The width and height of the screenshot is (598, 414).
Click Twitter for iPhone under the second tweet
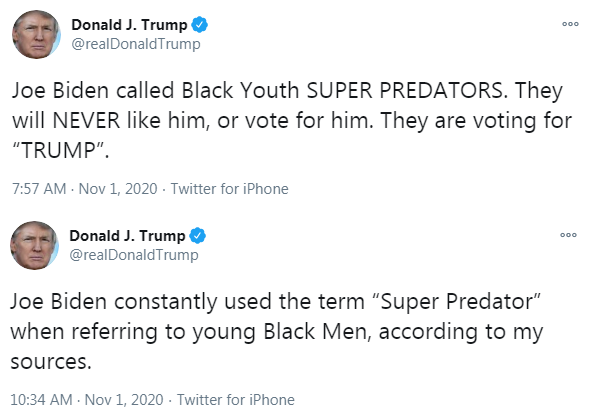tap(236, 400)
